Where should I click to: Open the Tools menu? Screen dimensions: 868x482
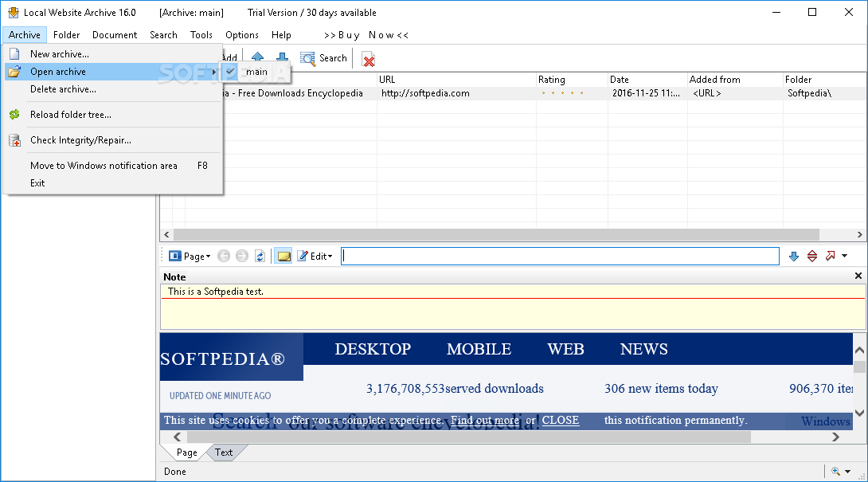tap(201, 35)
